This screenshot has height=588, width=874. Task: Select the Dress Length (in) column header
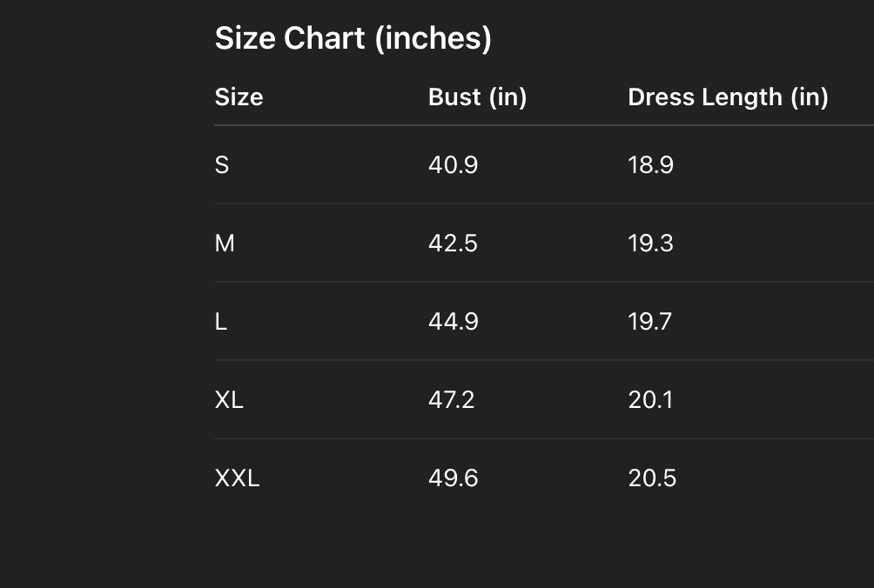[727, 97]
